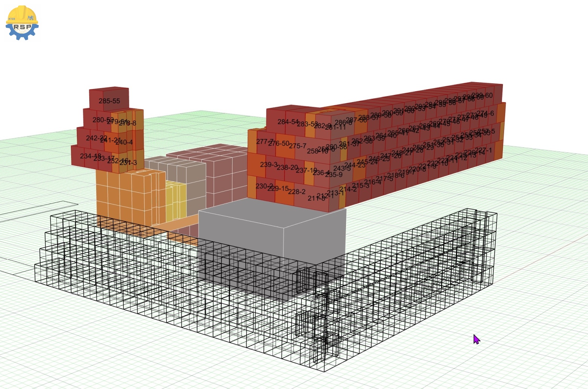Select the block labeled 228-2
Viewport: 588px width, 389px height.
coord(297,191)
